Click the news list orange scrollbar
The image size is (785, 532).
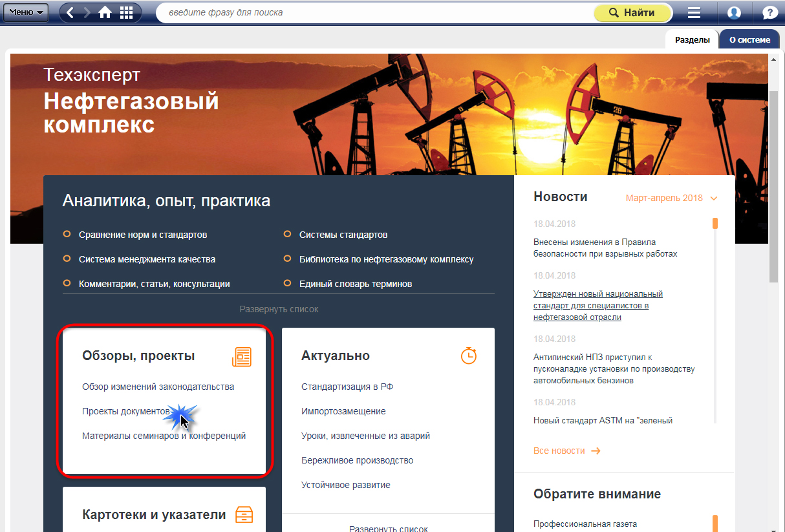click(715, 224)
